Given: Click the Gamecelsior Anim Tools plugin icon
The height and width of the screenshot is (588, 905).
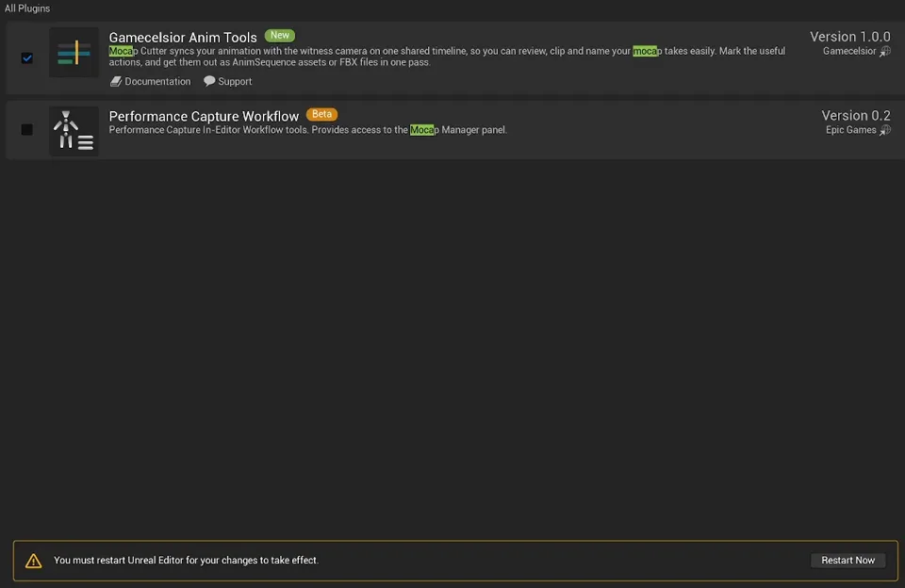Looking at the screenshot, I should tap(74, 53).
